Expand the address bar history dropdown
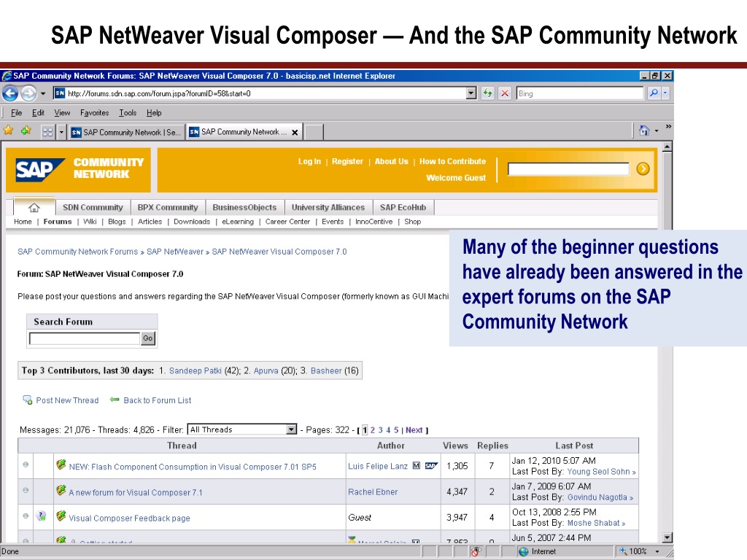Screen dimensions: 747x560 pyautogui.click(x=471, y=93)
